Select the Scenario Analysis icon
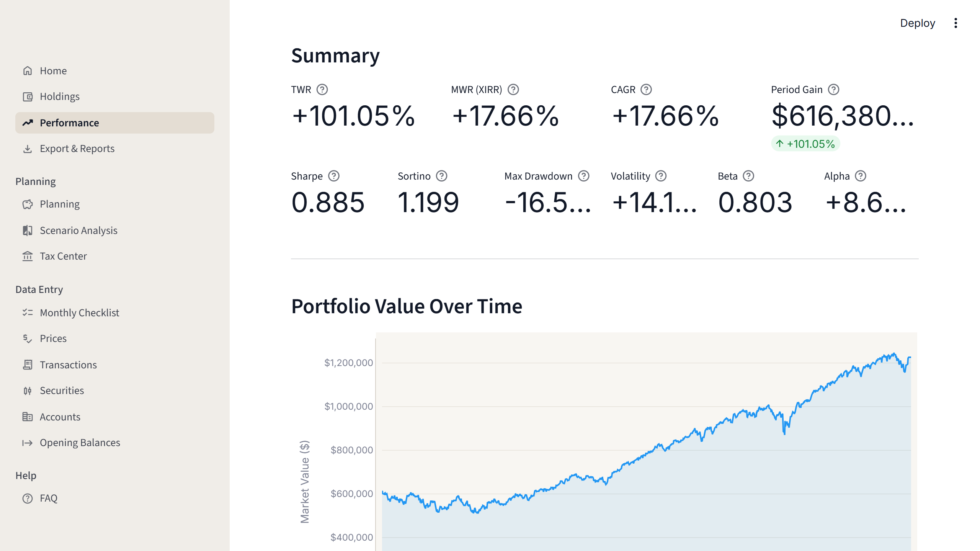Screen dimensions: 980x551 coord(27,231)
